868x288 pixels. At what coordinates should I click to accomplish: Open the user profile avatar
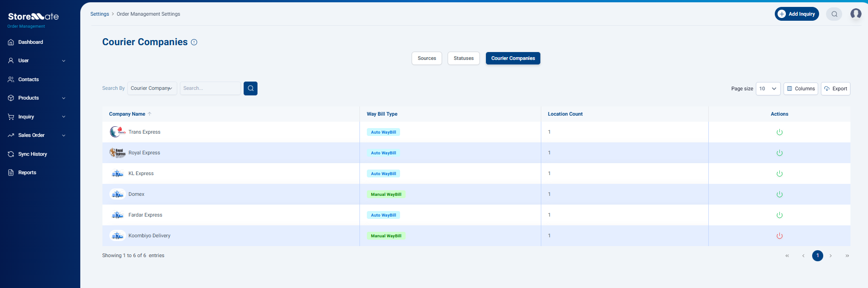tap(856, 14)
